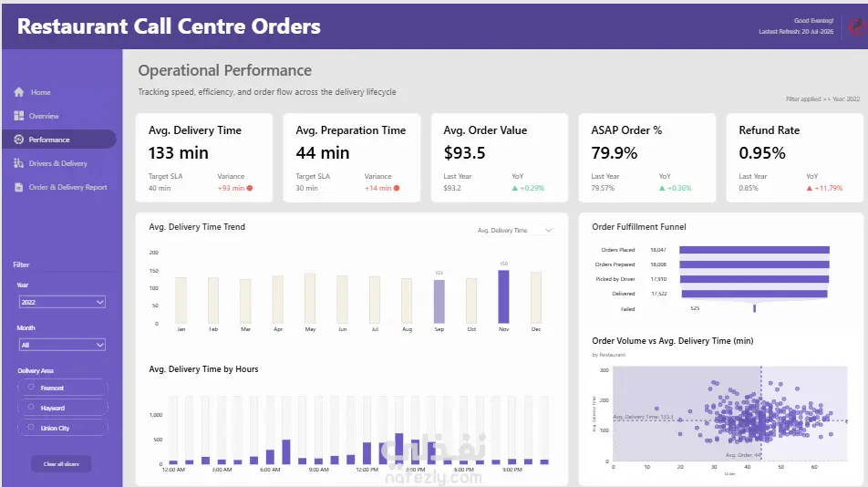Select the Hayward delivery area option

(63, 408)
